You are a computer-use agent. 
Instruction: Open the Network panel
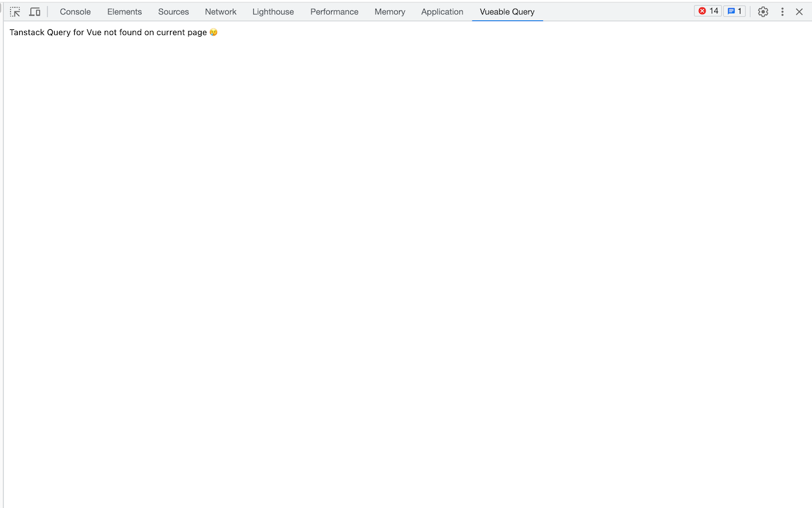point(220,11)
